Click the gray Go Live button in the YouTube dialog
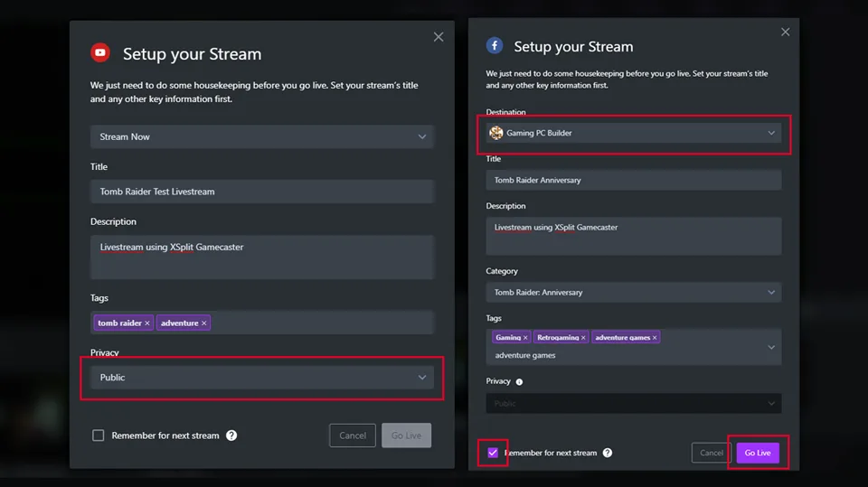This screenshot has width=868, height=487. click(406, 435)
